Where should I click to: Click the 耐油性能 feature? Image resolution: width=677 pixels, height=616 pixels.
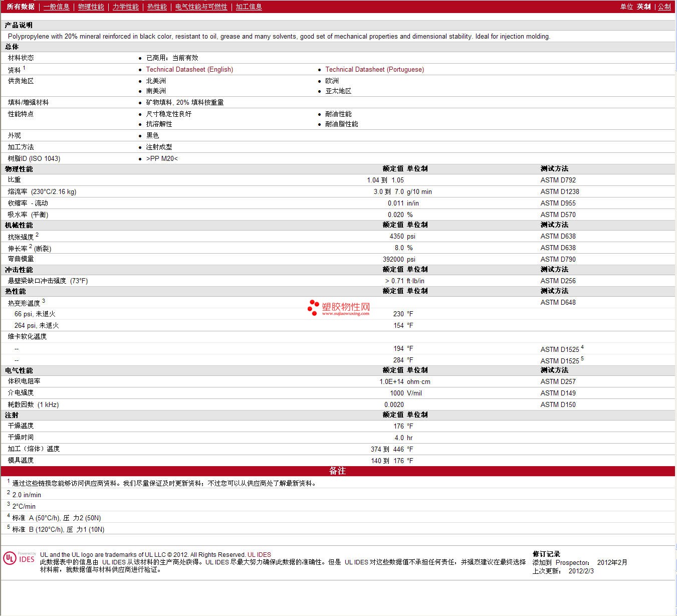click(338, 114)
